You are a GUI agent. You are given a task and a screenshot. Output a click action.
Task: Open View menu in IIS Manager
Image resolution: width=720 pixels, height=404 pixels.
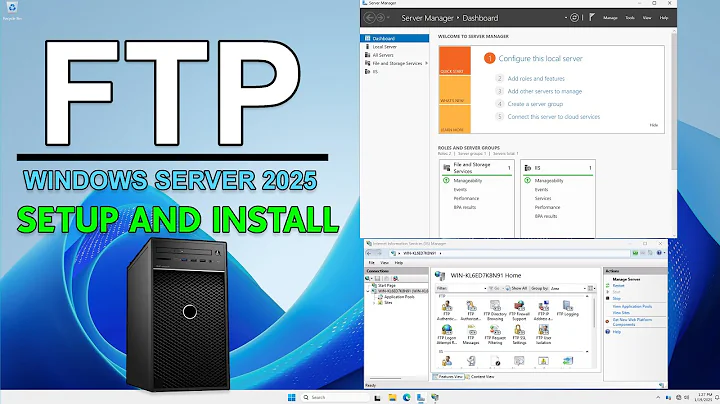point(384,263)
